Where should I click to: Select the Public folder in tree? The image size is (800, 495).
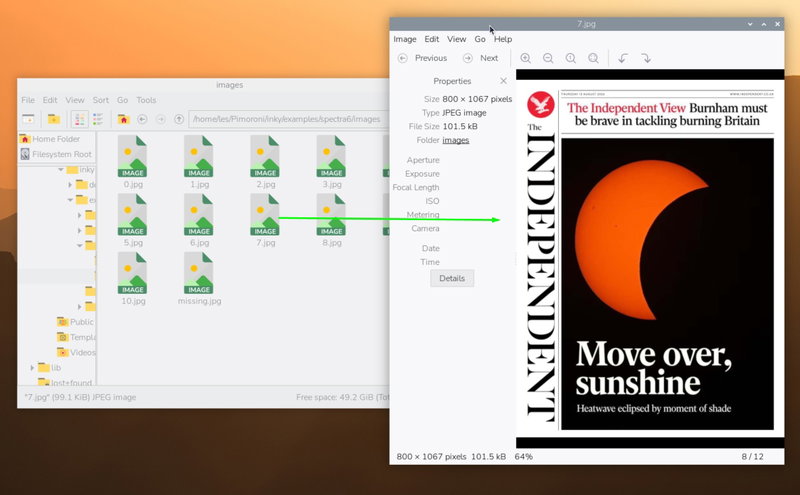click(x=75, y=322)
